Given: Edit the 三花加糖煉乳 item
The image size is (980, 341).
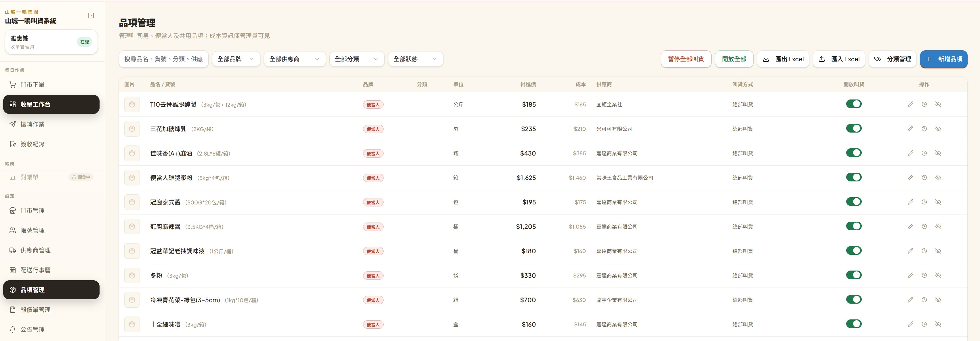Looking at the screenshot, I should (910, 129).
